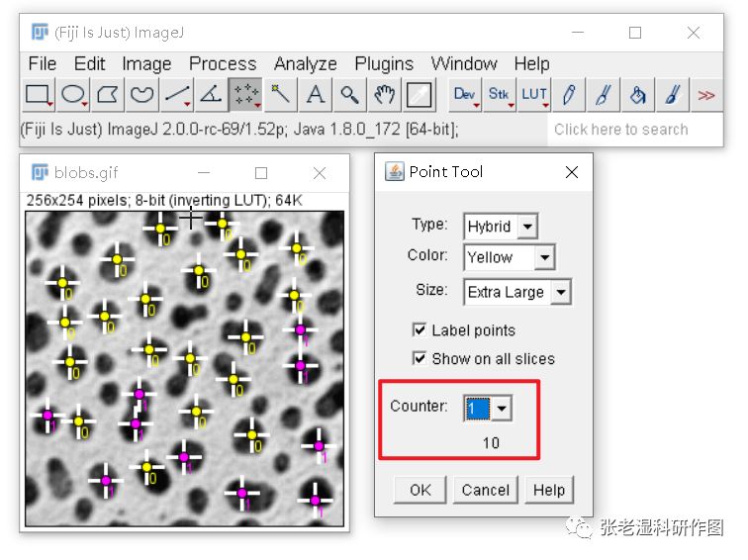Viewport: 748px width, 560px height.
Task: Open the Dev developer menu tool
Action: point(465,95)
